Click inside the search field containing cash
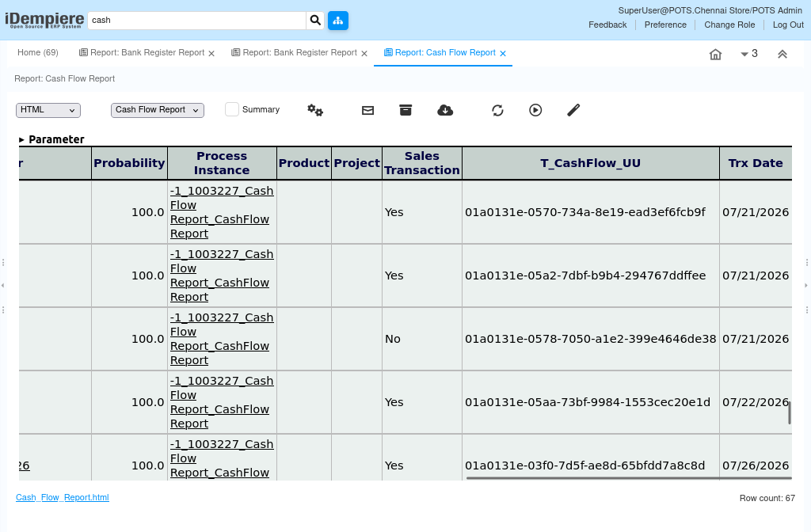This screenshot has width=811, height=532. [196, 20]
